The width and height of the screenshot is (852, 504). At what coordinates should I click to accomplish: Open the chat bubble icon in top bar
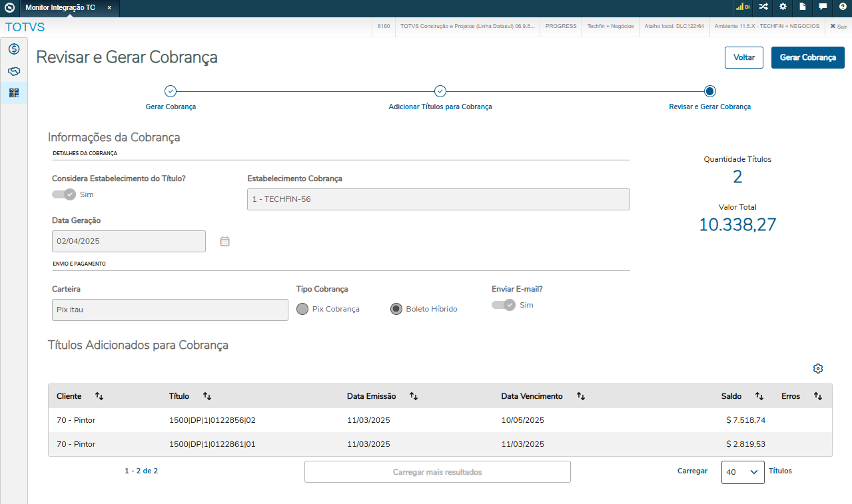click(823, 7)
